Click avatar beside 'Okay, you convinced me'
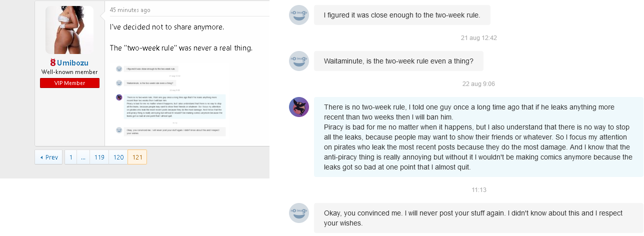The width and height of the screenshot is (644, 236). [299, 213]
